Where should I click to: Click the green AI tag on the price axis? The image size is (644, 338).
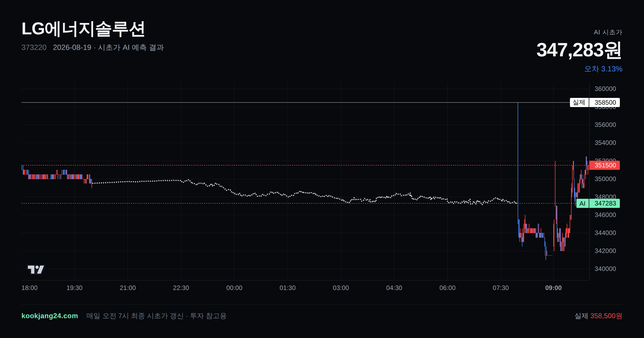[x=582, y=203]
